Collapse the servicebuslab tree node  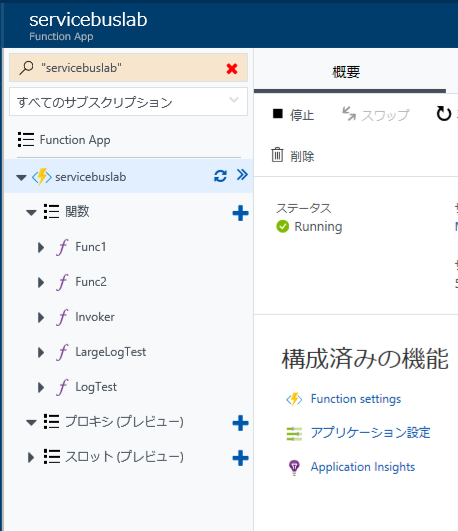21,177
